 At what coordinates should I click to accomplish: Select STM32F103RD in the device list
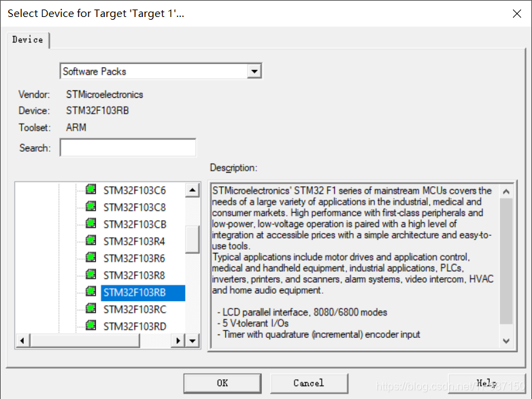click(x=135, y=326)
